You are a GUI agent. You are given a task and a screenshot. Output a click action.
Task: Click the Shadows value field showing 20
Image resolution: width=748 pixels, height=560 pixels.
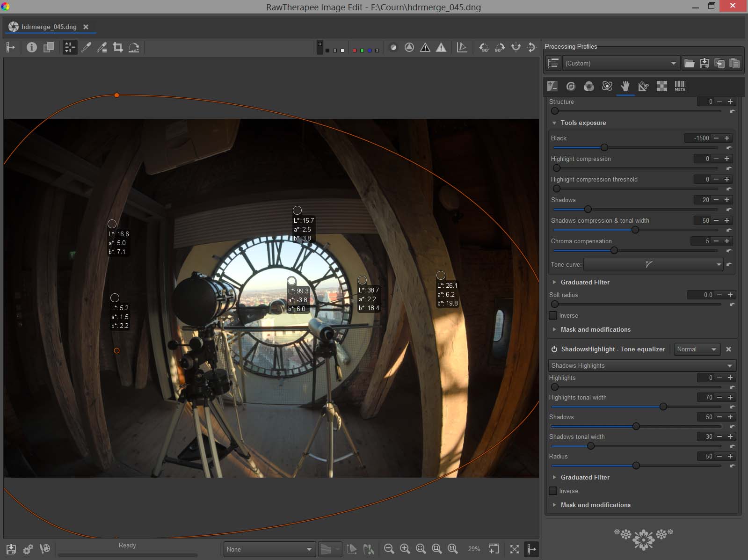click(x=704, y=200)
